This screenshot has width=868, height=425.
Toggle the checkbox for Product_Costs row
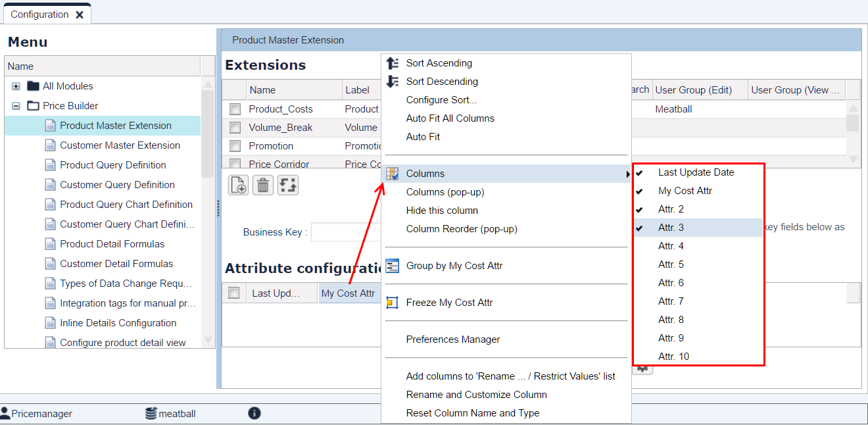[x=234, y=109]
